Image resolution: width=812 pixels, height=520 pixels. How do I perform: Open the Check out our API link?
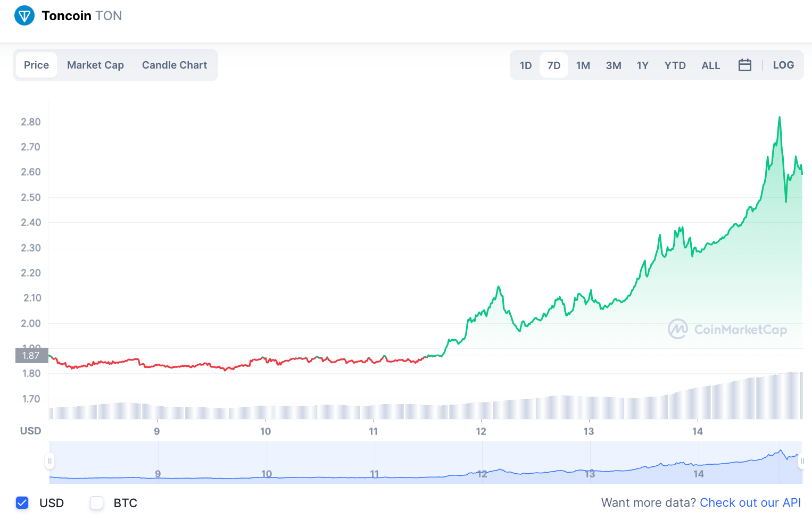coord(750,502)
